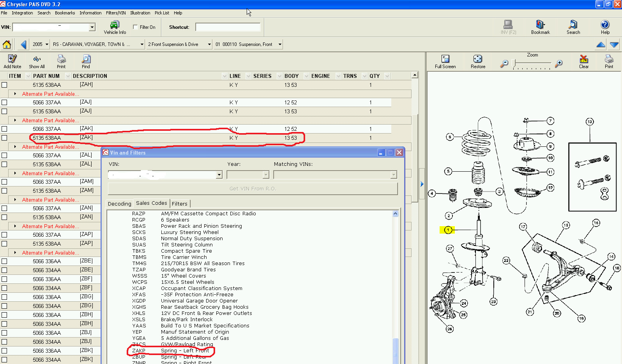Check the 5135 538AA [ZAH] row
Viewport: 622px width, 364px height.
[4, 85]
